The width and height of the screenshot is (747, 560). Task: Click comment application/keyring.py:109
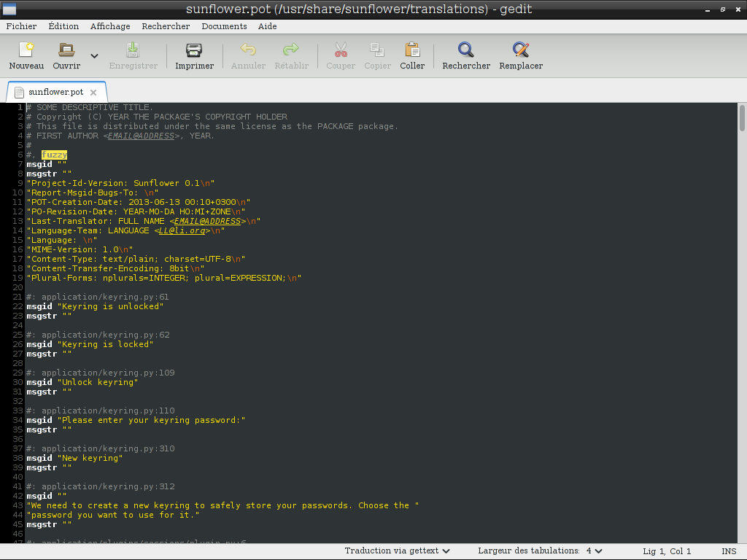coord(101,373)
